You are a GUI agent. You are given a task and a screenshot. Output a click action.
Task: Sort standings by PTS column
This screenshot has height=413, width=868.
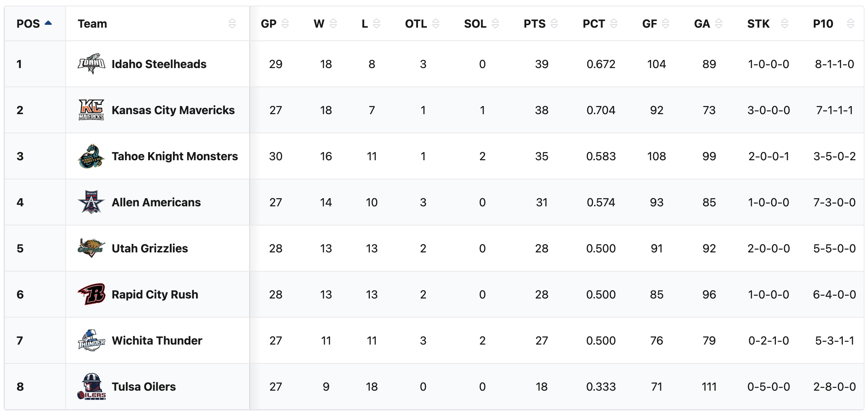tap(554, 24)
